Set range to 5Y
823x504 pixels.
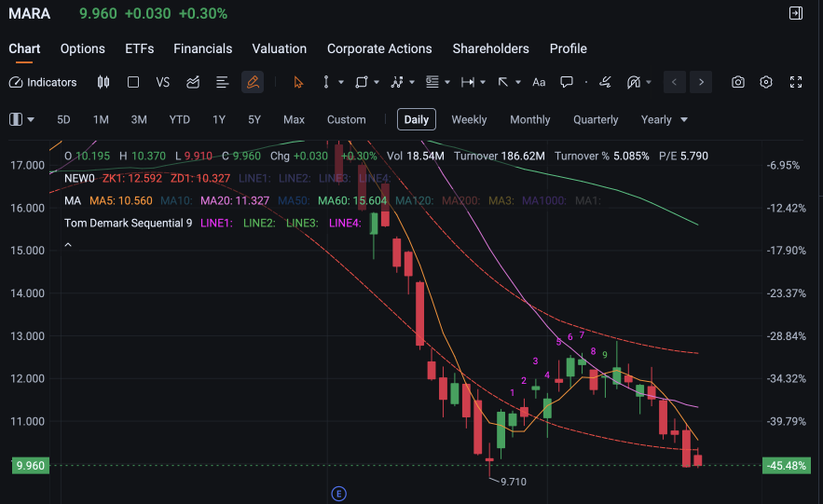(254, 119)
